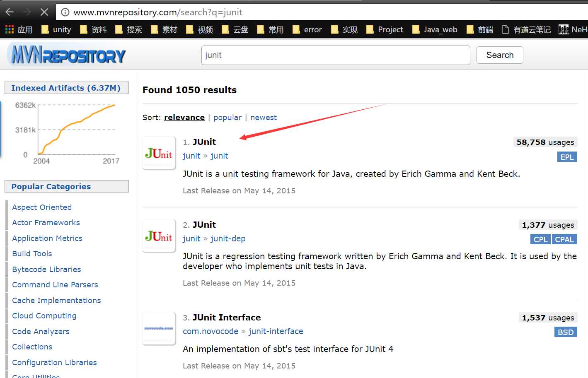The image size is (588, 378).
Task: Open the 搜索 bookmark folder
Action: (x=128, y=29)
